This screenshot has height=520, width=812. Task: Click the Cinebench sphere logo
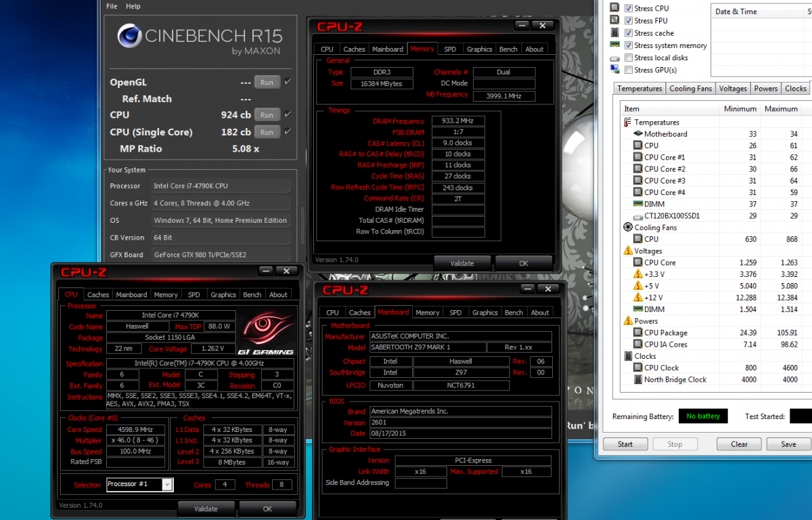[x=129, y=36]
